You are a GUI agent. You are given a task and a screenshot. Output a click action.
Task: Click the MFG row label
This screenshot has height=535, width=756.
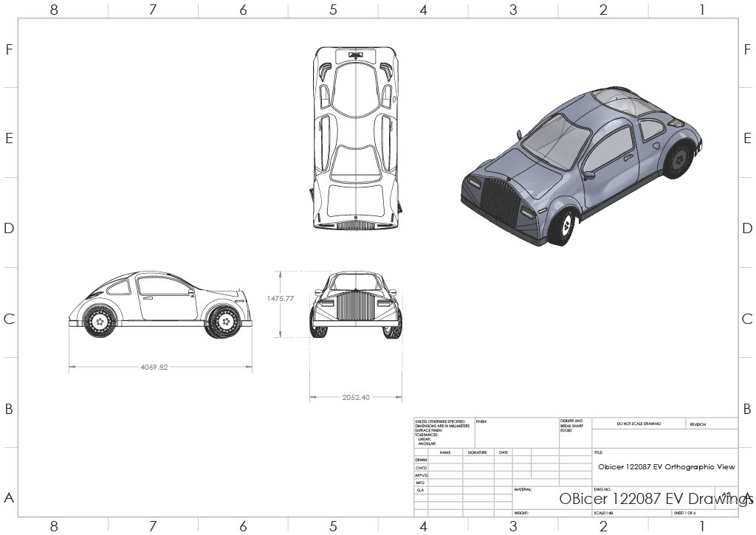pyautogui.click(x=420, y=483)
